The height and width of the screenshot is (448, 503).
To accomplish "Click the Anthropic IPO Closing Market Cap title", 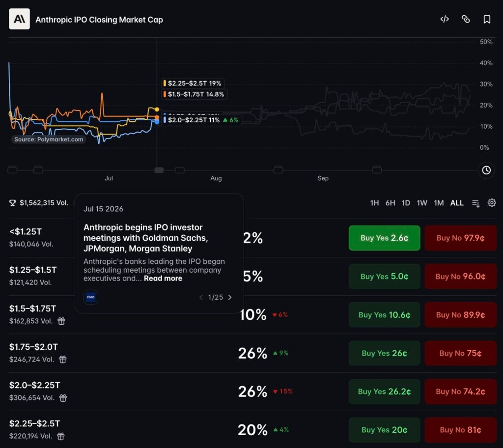I will click(x=99, y=20).
